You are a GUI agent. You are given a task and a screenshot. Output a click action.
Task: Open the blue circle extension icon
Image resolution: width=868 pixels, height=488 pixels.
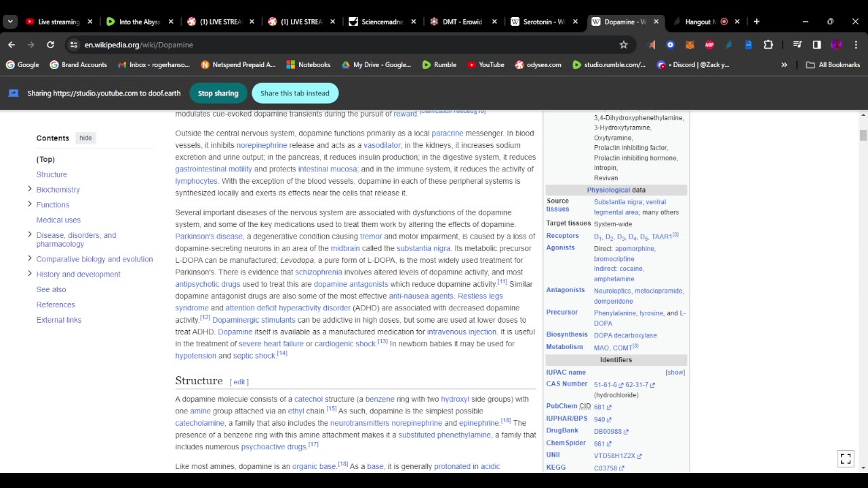pos(671,45)
